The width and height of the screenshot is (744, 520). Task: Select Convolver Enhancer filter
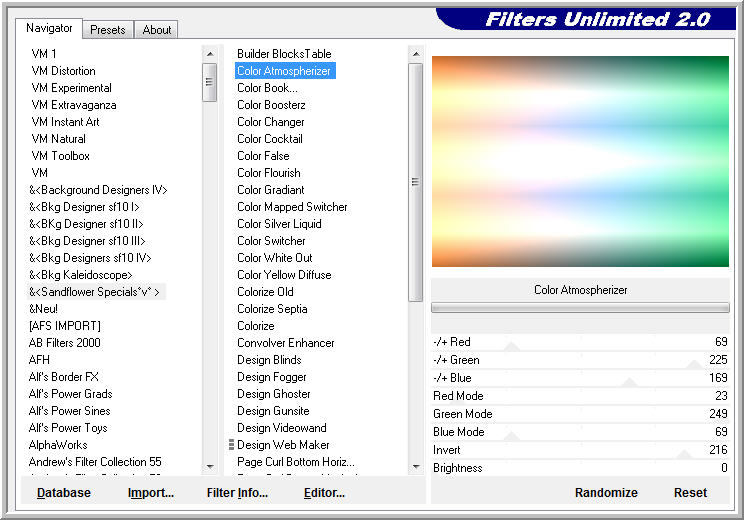(285, 343)
